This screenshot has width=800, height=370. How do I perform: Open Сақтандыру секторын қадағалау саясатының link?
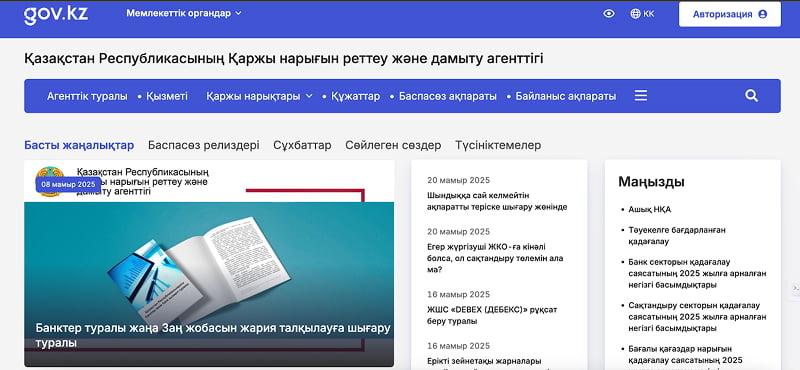coord(697,317)
